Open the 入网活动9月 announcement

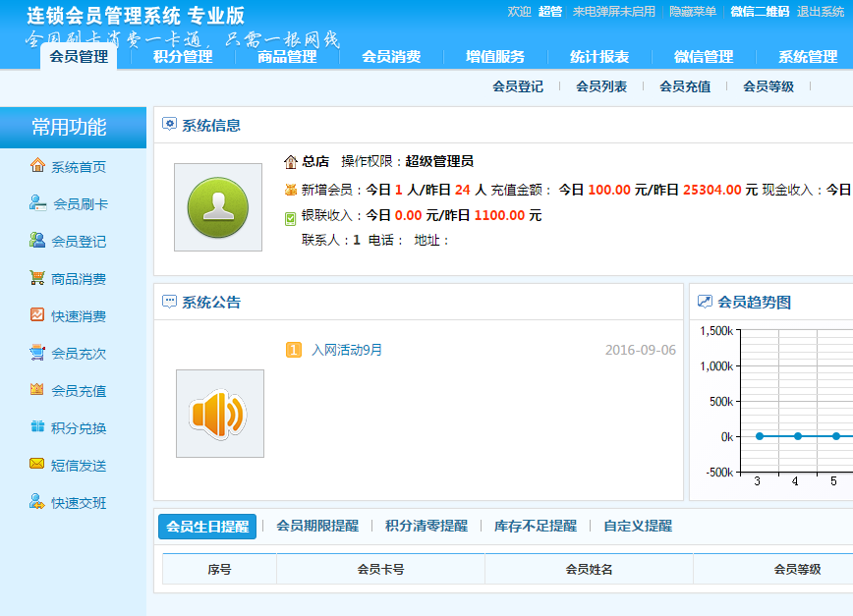[347, 350]
